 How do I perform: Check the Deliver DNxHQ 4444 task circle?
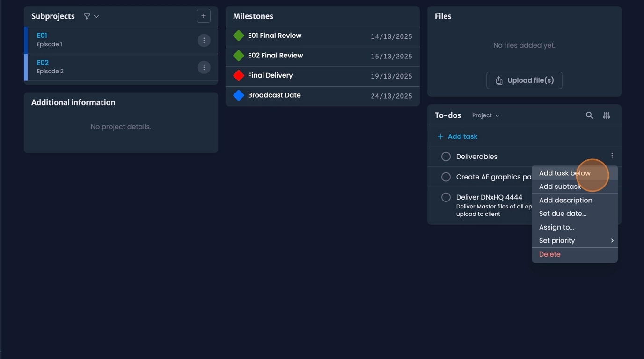click(x=446, y=197)
